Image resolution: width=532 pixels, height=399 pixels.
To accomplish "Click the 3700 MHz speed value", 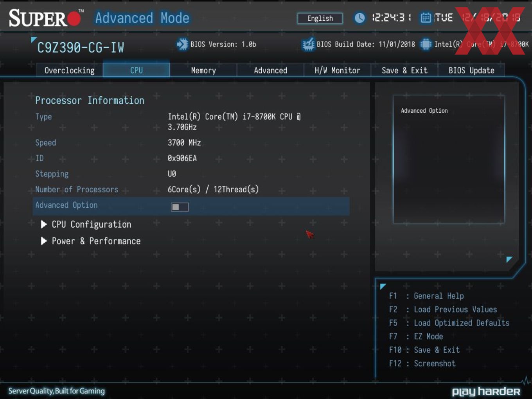I will (184, 143).
